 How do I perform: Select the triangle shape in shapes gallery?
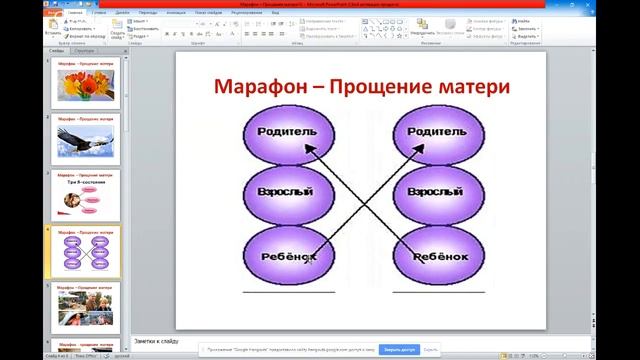[x=365, y=29]
